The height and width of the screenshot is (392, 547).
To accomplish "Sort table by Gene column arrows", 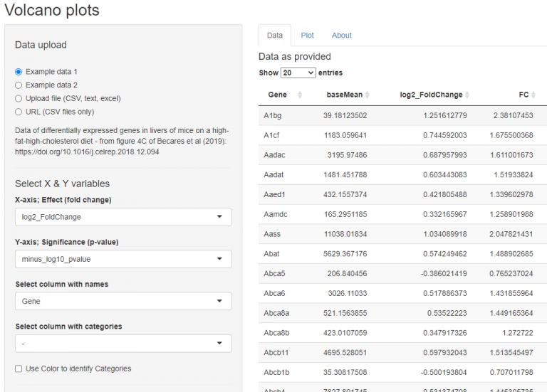I will pyautogui.click(x=299, y=95).
